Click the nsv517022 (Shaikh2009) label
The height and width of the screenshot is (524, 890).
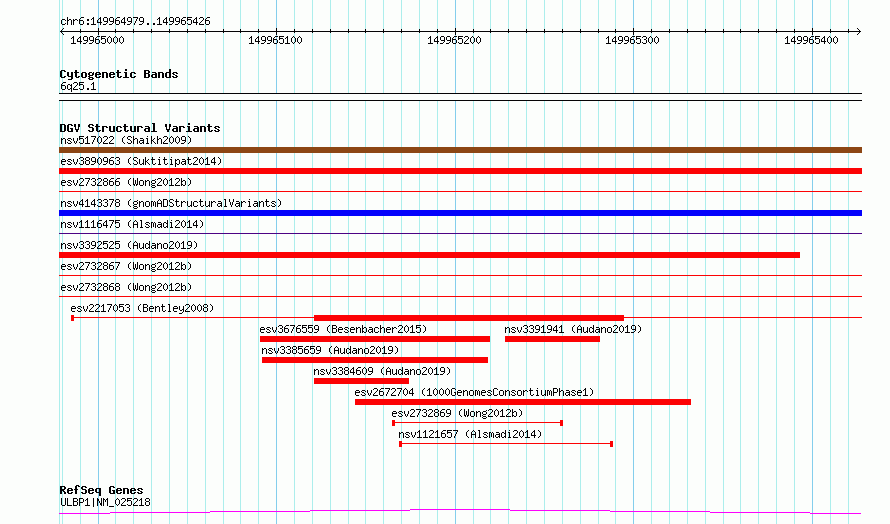pos(126,140)
